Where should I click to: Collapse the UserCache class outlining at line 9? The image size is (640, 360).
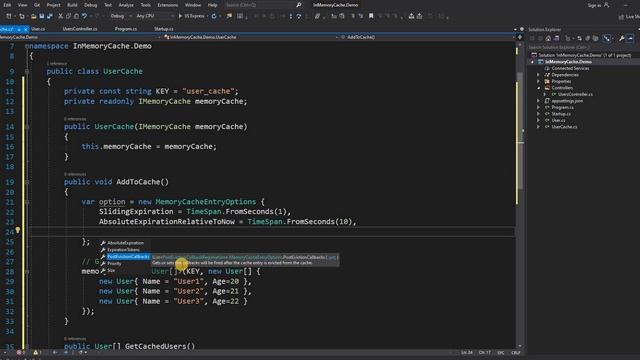pos(27,71)
